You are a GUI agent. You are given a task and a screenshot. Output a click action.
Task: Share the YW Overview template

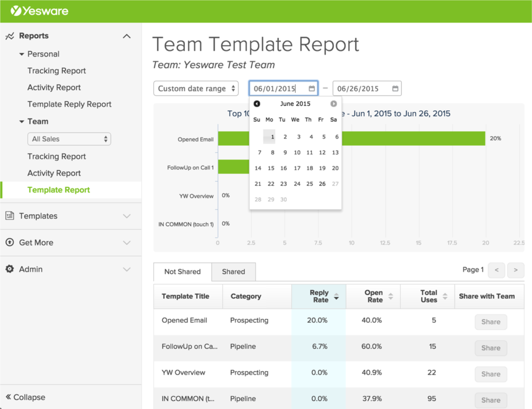(x=491, y=374)
